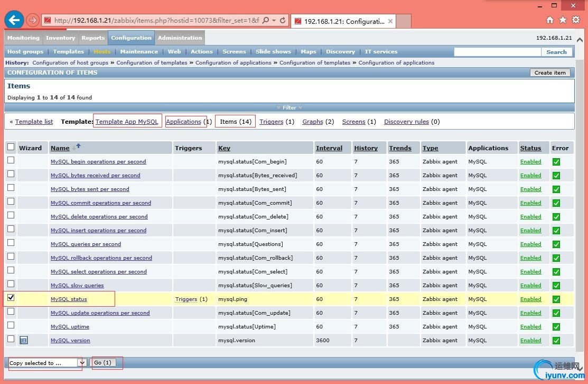
Task: Open the Administration tab
Action: (x=180, y=38)
